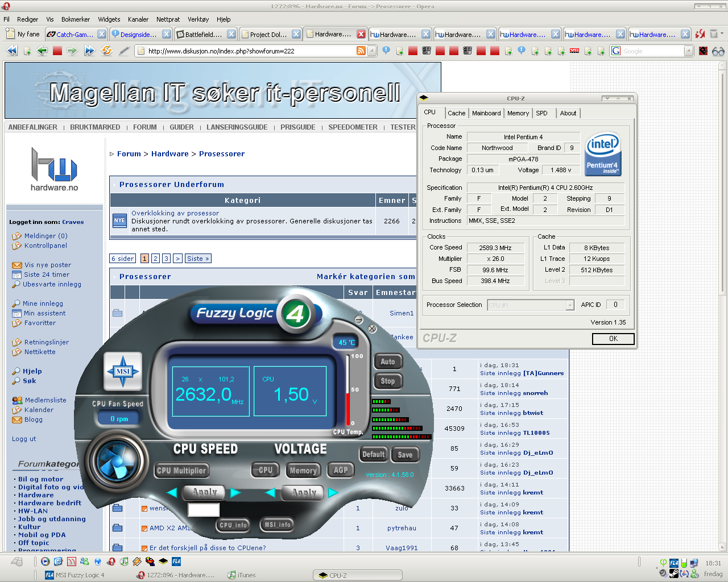Image resolution: width=728 pixels, height=582 pixels.
Task: Switch to Memory tab in CPU-Z
Action: [x=518, y=113]
